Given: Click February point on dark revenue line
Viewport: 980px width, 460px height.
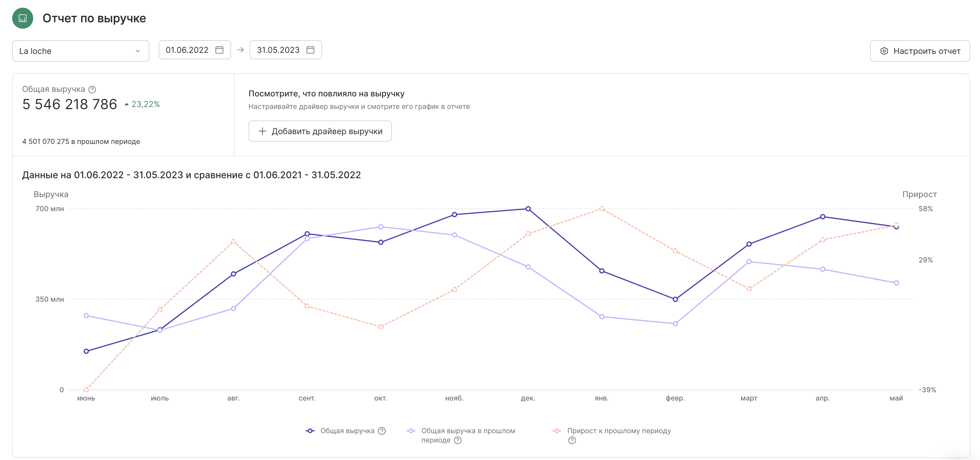Looking at the screenshot, I should pos(675,299).
